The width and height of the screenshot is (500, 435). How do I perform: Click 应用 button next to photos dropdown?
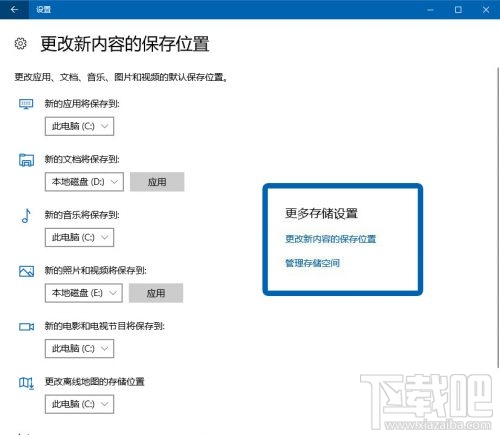156,293
